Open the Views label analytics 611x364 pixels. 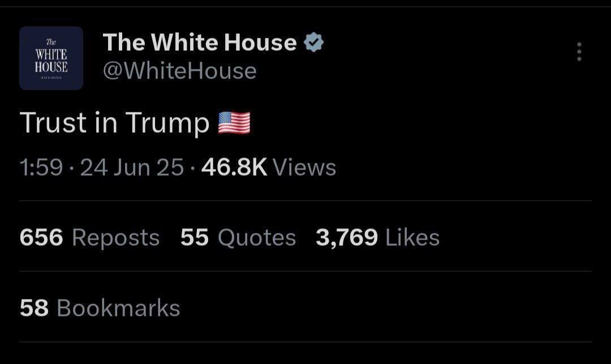pyautogui.click(x=304, y=167)
